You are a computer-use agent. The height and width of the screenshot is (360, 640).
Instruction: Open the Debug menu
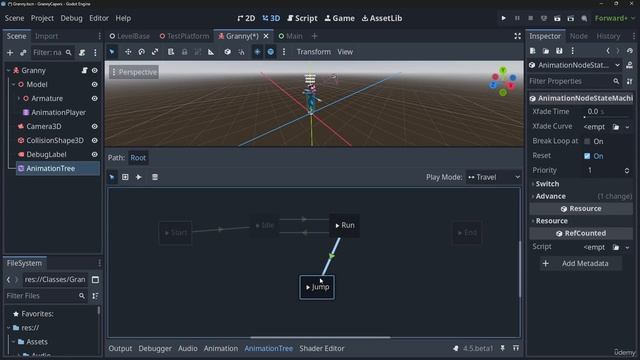tap(71, 18)
